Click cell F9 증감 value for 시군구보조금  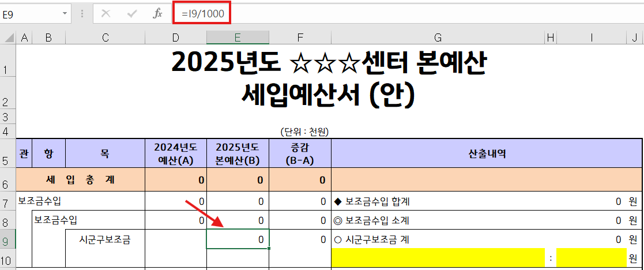tap(300, 239)
